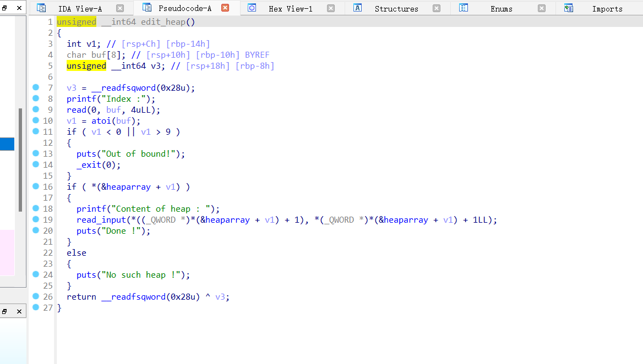Click the char buf[8] declaration
This screenshot has width=643, height=364.
[x=96, y=55]
